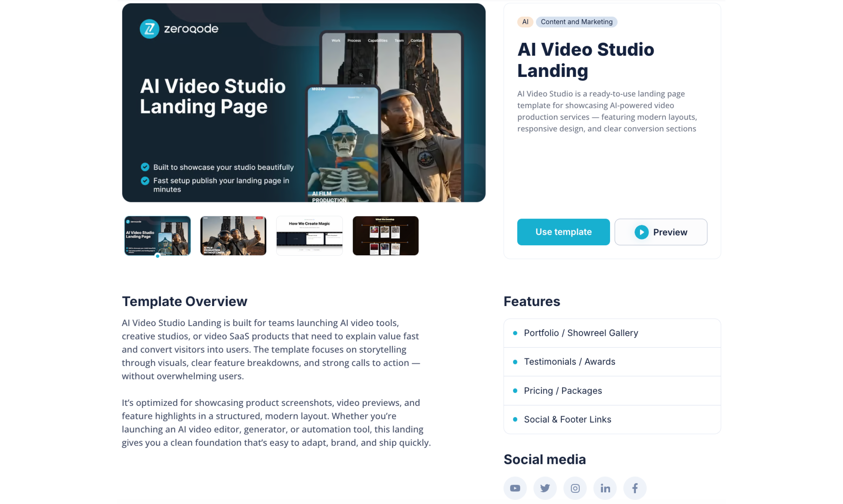Click the Use template button
Screen dimensions: 843x504
tap(563, 232)
